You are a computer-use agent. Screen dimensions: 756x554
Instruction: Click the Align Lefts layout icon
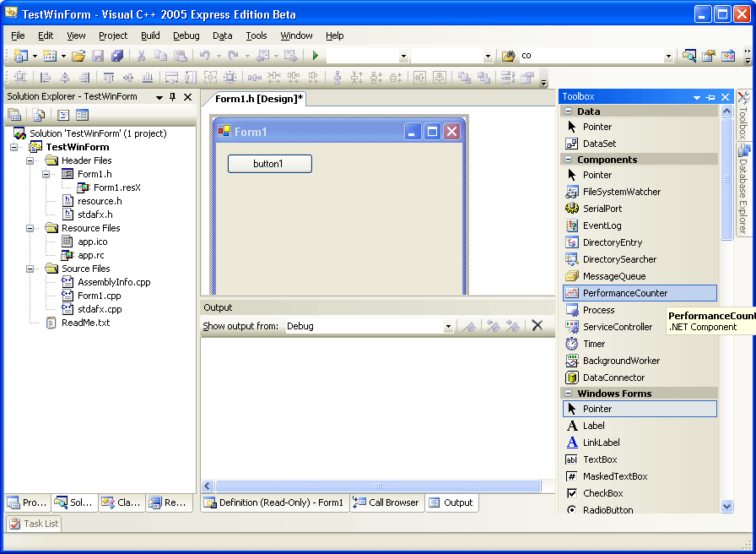[x=46, y=77]
